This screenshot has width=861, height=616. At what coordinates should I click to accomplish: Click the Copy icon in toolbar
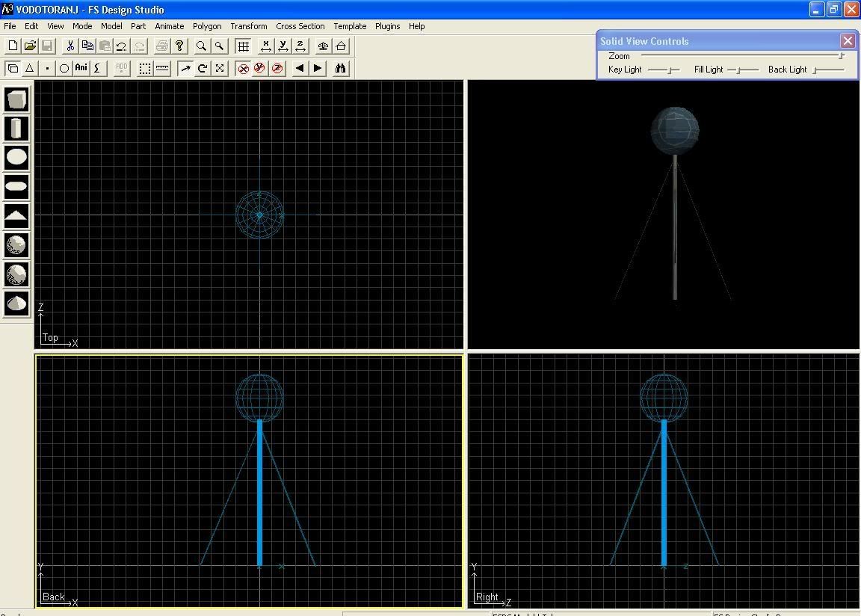87,46
